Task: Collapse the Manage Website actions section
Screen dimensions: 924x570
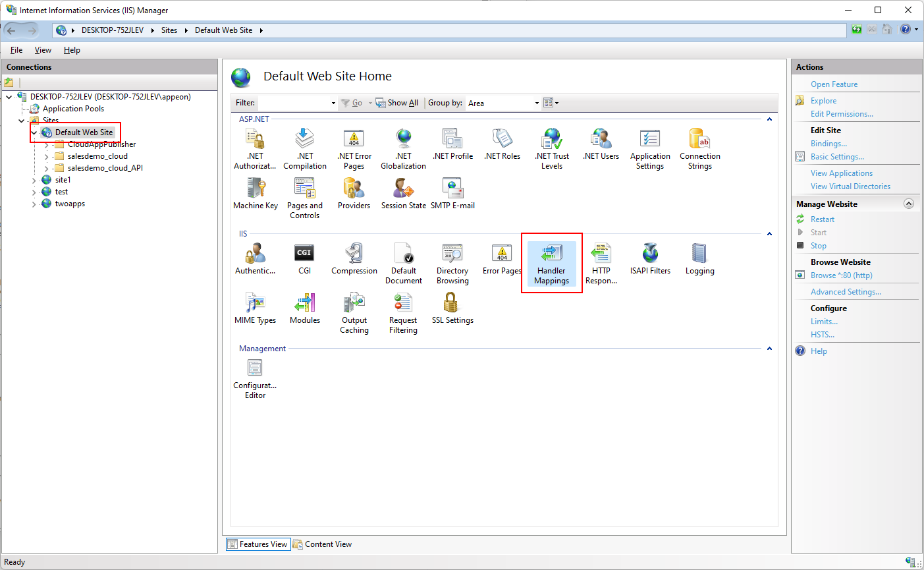Action: (x=909, y=204)
